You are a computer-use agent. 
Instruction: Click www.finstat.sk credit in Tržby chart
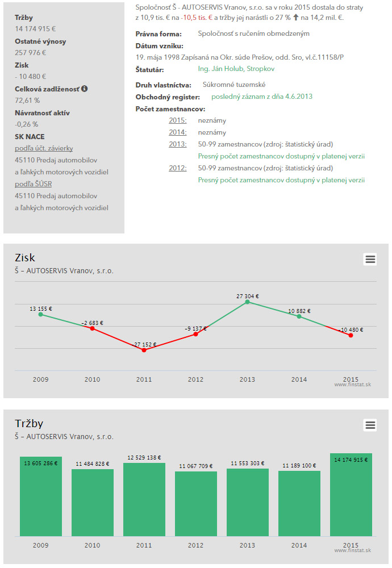(x=352, y=550)
